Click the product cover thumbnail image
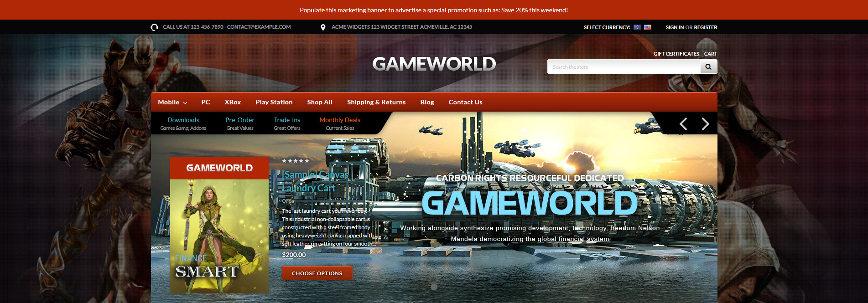Screen dimensions: 868x303 tap(219, 225)
